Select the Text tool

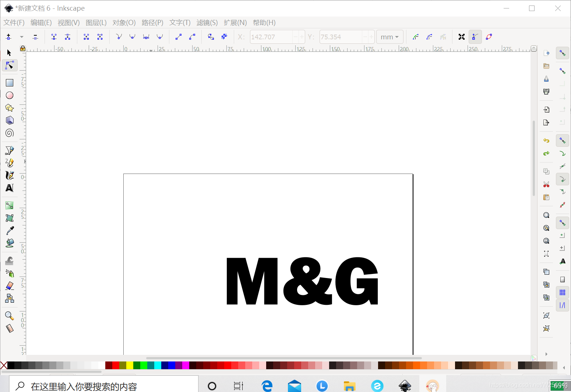10,188
